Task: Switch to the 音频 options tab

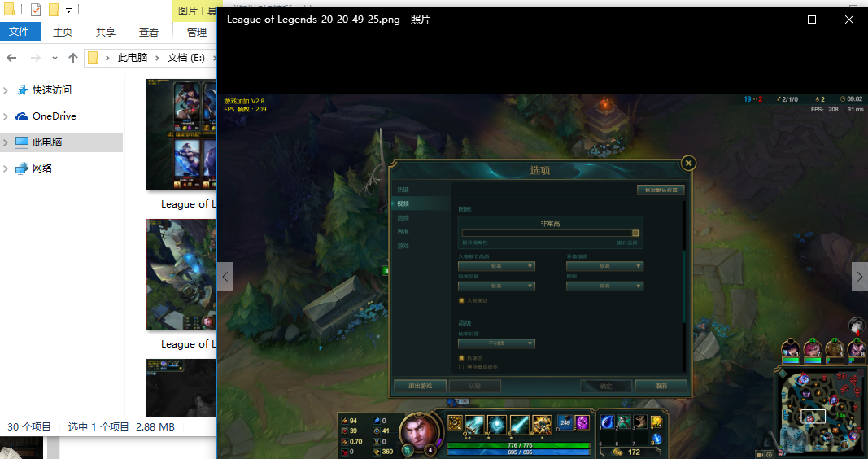Action: click(403, 218)
